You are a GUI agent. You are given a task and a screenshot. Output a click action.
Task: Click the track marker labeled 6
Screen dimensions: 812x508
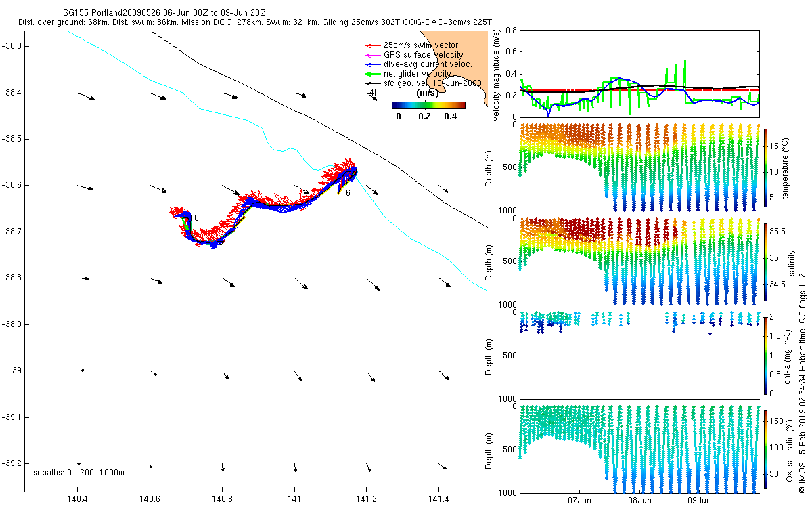pos(347,193)
